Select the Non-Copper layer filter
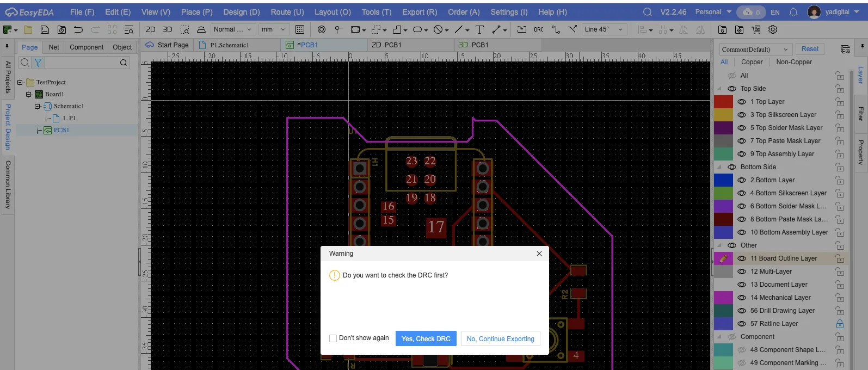 pyautogui.click(x=794, y=62)
